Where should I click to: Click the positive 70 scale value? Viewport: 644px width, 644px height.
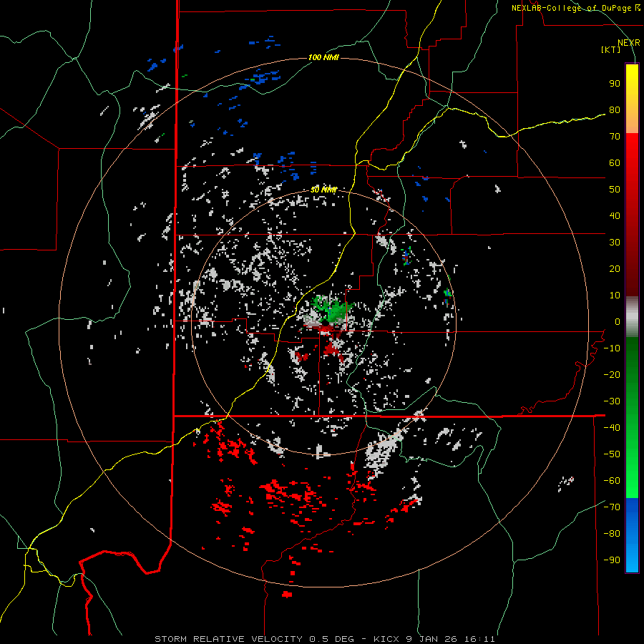615,137
